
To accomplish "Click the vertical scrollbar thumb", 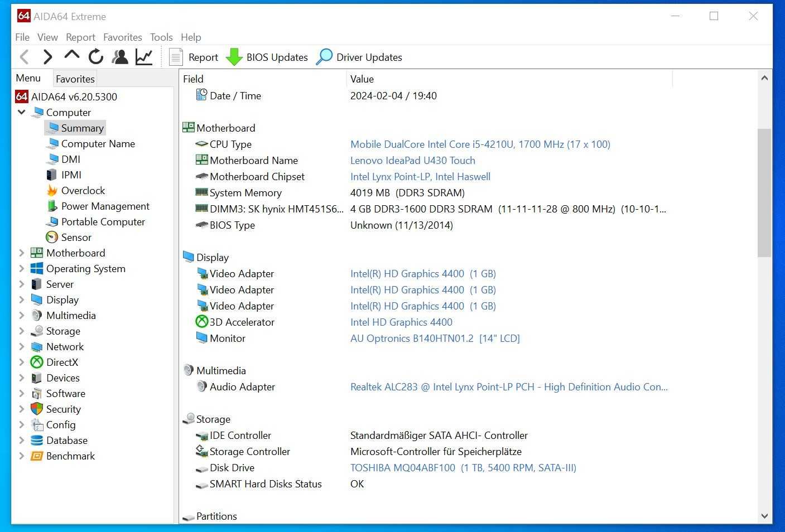I will (764, 192).
